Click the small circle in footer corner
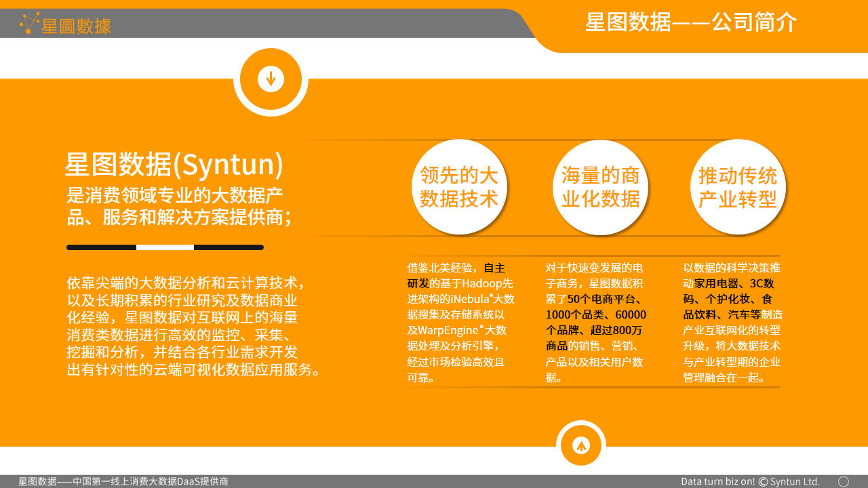Viewport: 868px width, 488px height. pos(844,481)
